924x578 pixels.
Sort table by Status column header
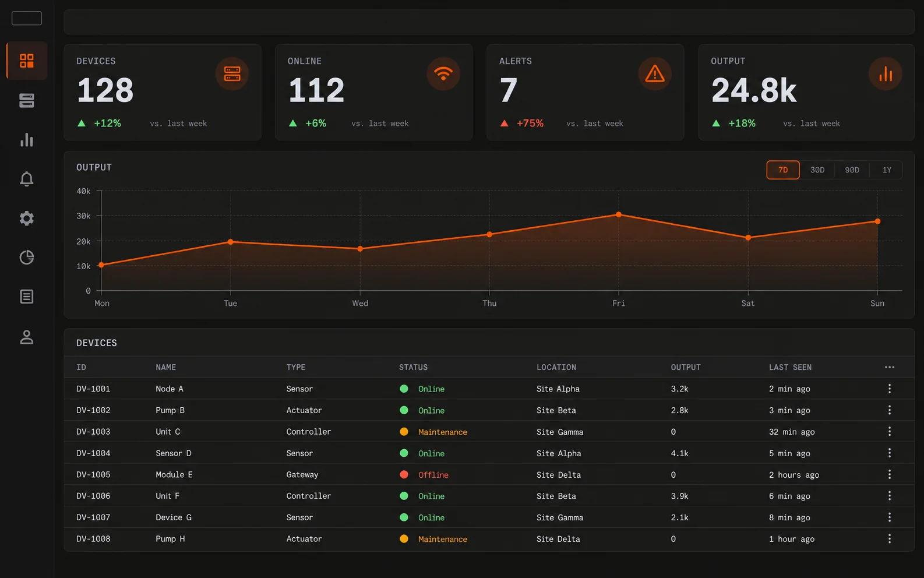[x=414, y=367]
